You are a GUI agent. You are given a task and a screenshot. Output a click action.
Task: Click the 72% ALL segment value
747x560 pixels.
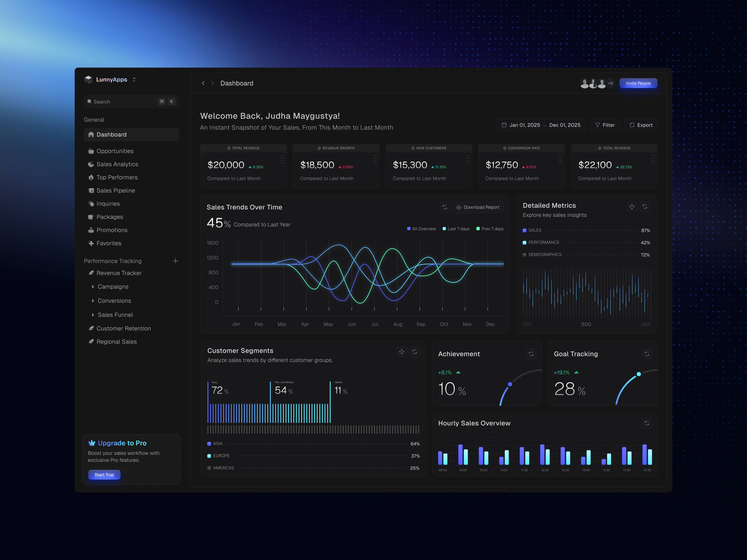220,391
